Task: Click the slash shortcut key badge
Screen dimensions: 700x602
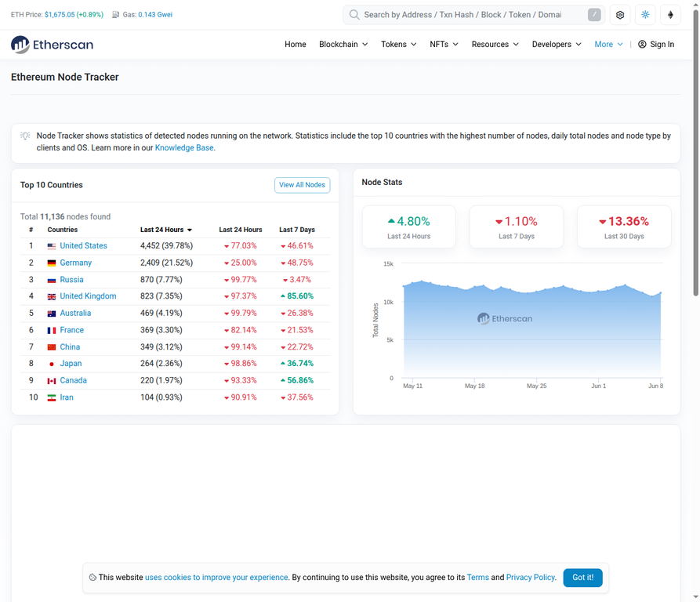Action: click(594, 15)
